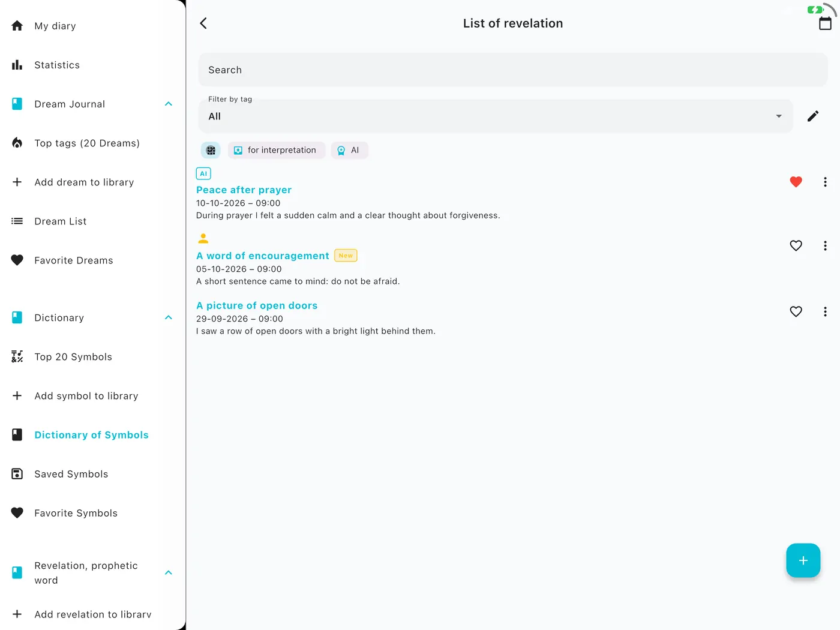Open the Peace after prayer revelation

tap(244, 190)
